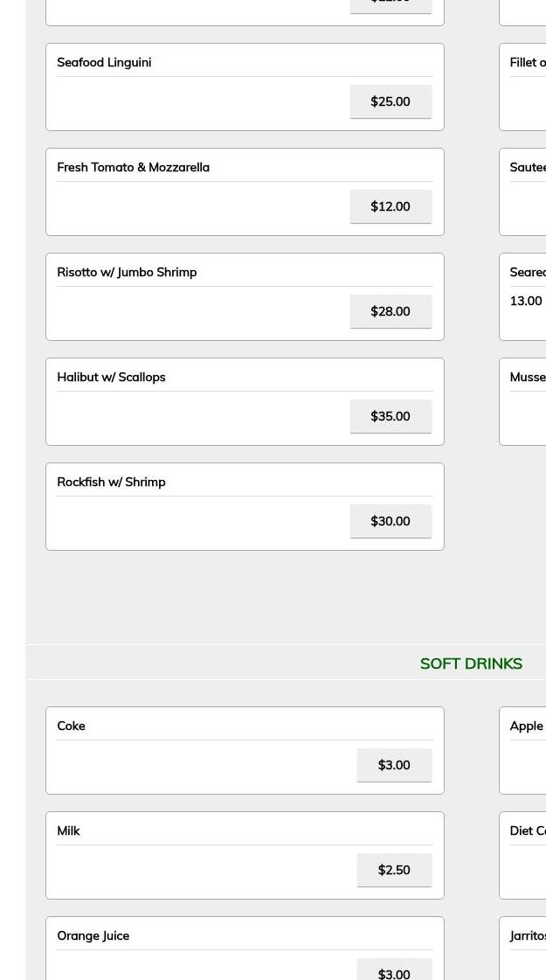Open the Seafood Linguini item title
This screenshot has height=980, width=546.
pos(104,62)
